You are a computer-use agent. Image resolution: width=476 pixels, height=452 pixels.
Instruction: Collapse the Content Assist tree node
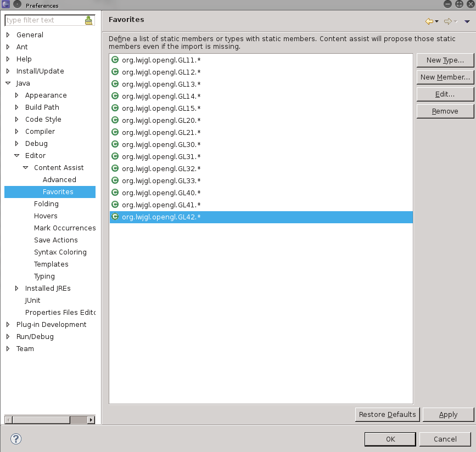coord(25,168)
